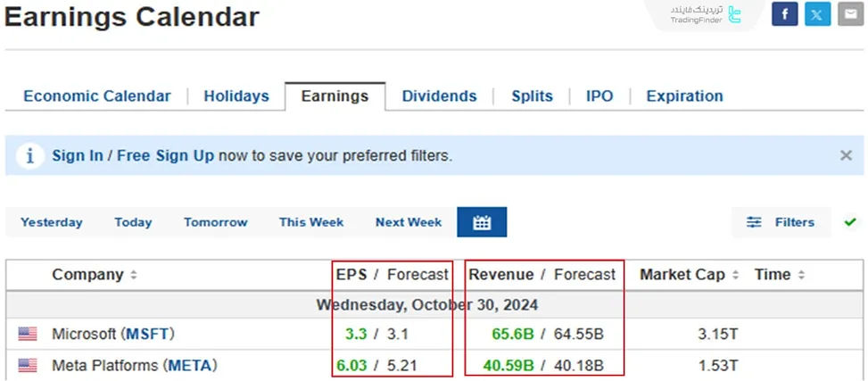Sort table by Time column arrows
This screenshot has width=868, height=381.
tap(801, 276)
